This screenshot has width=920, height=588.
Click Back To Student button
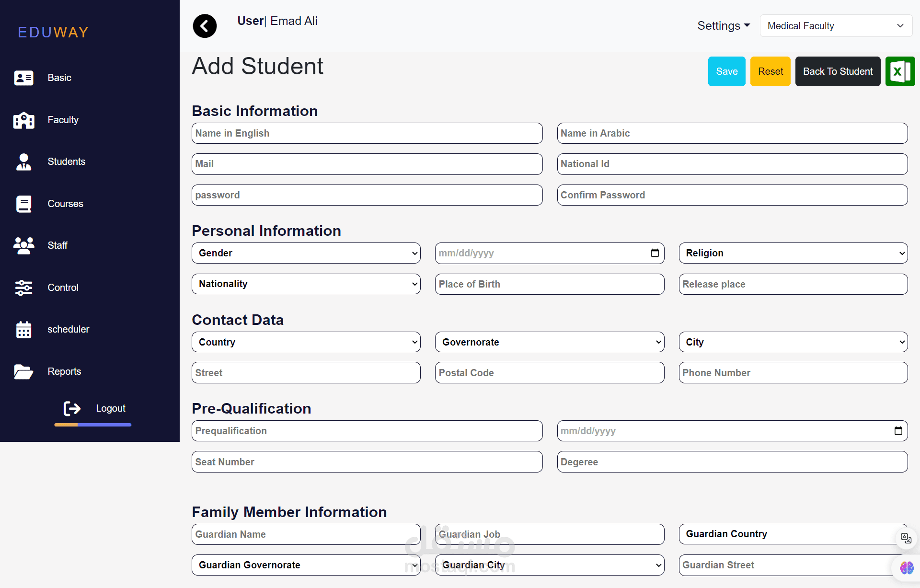click(x=837, y=71)
